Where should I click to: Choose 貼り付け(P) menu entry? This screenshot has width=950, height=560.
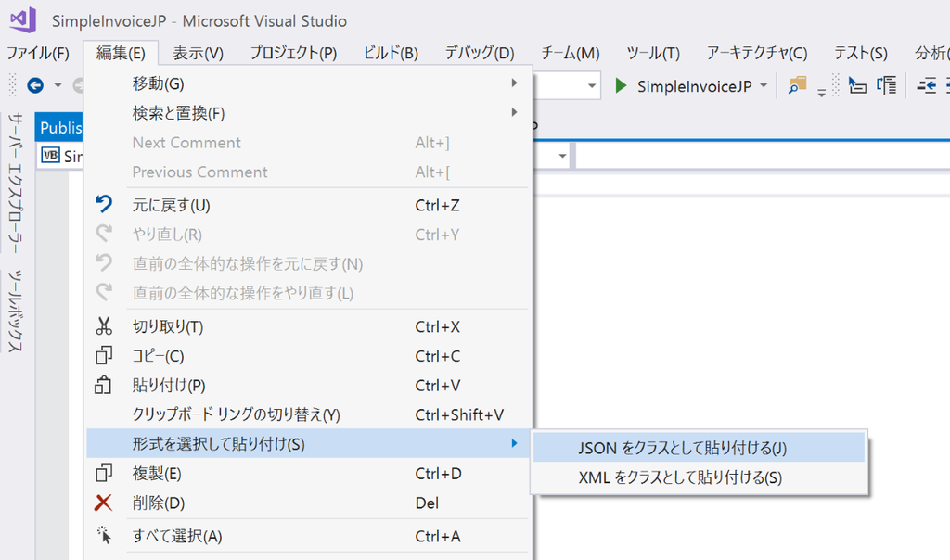308,385
